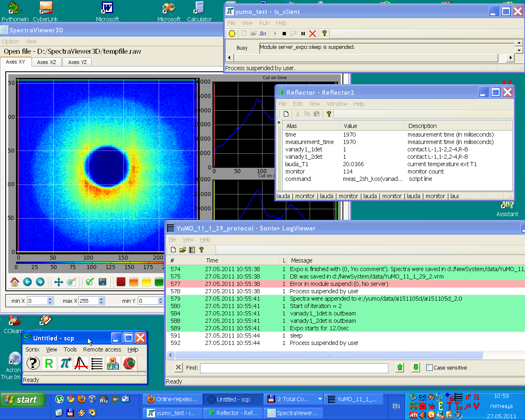The height and width of the screenshot is (420, 525).
Task: Click the Windows start button
Action: pyautogui.click(x=23, y=399)
